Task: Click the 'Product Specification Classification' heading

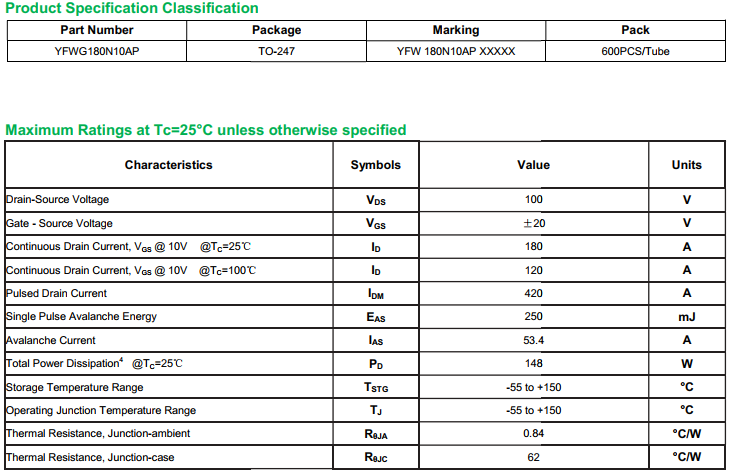Action: point(132,9)
